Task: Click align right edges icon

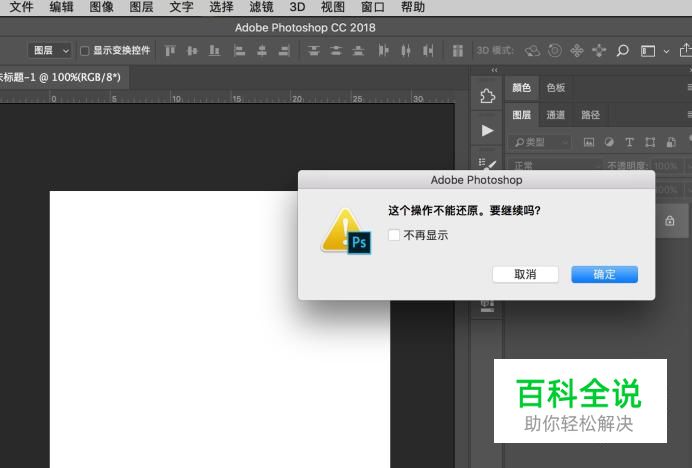Action: click(x=284, y=51)
